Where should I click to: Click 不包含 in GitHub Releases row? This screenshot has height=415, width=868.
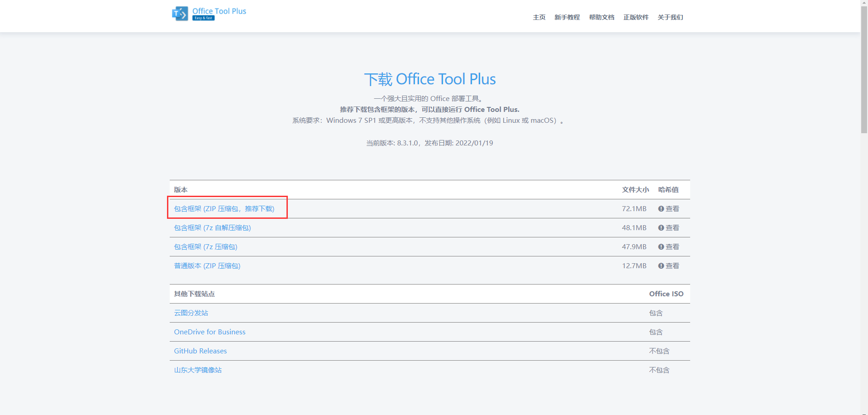point(659,351)
